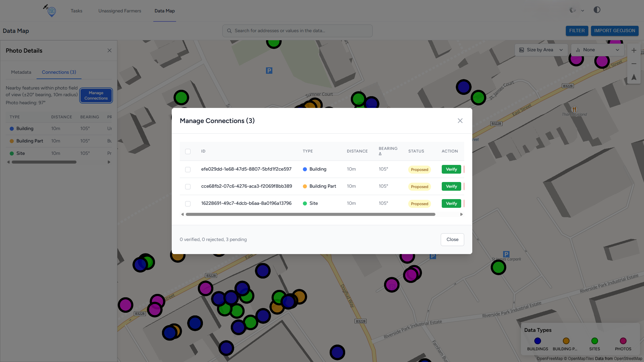
Task: Open the None chart dropdown
Action: point(597,50)
